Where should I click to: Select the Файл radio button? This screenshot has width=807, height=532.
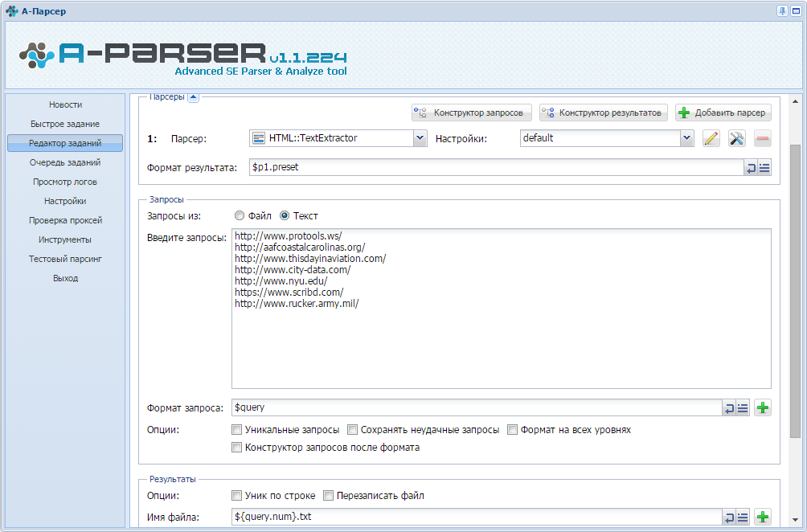click(239, 215)
